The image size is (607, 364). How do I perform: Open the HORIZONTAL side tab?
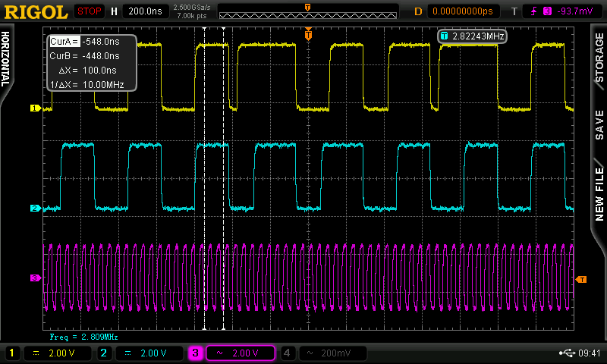click(x=5, y=59)
